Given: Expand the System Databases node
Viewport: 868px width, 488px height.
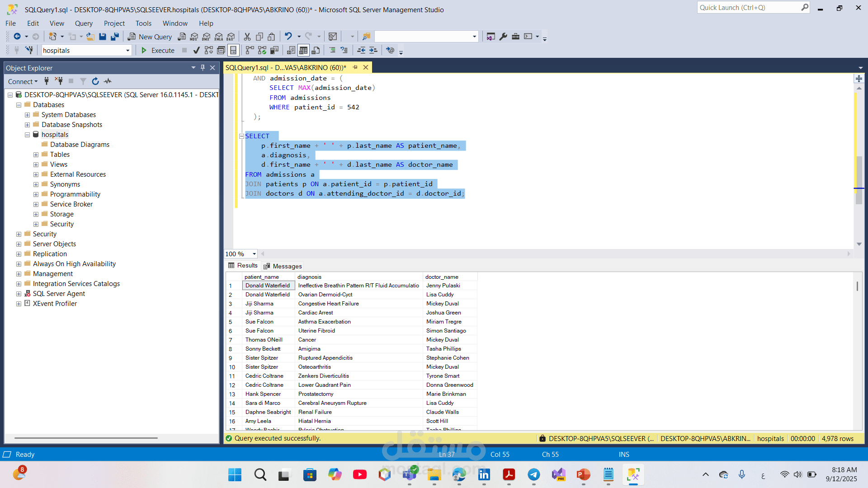Looking at the screenshot, I should point(27,115).
